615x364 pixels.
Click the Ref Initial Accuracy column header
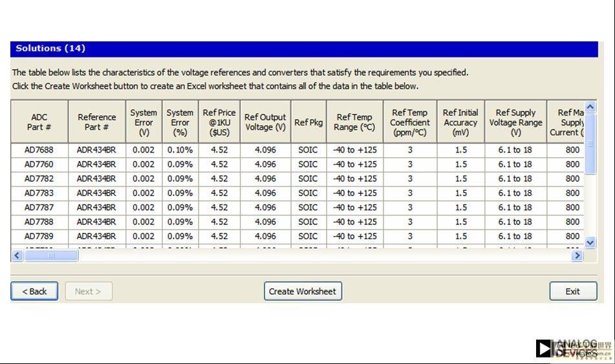[460, 122]
